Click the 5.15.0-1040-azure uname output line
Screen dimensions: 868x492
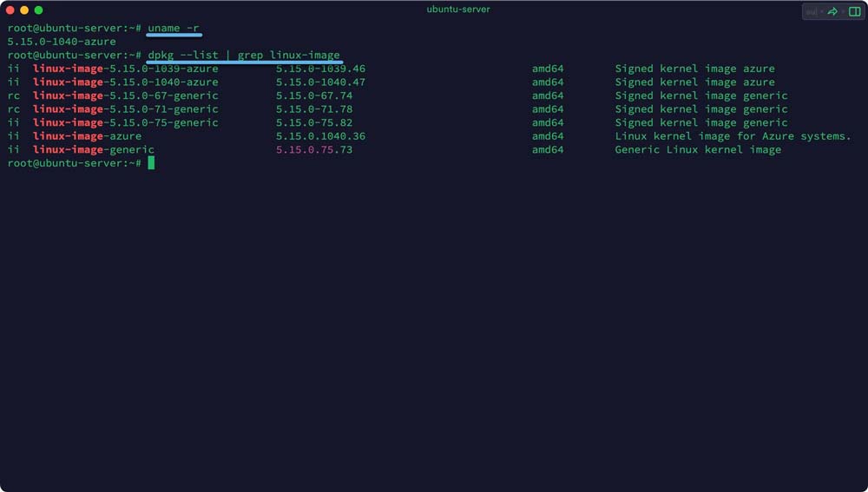(x=62, y=42)
